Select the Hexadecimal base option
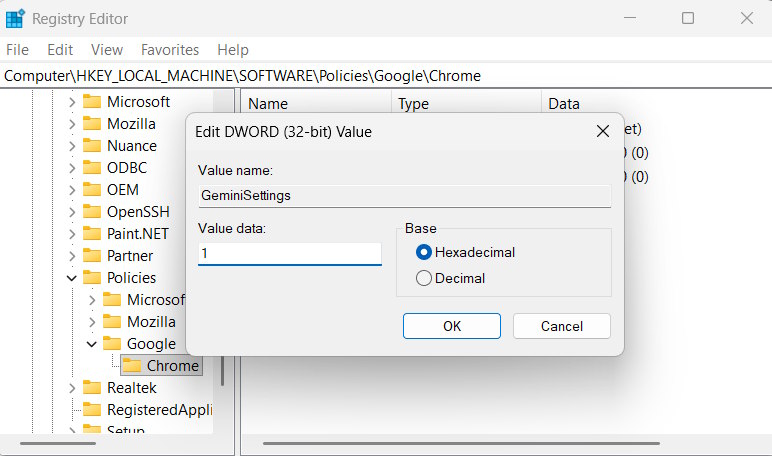Viewport: 772px width, 456px height. (423, 252)
